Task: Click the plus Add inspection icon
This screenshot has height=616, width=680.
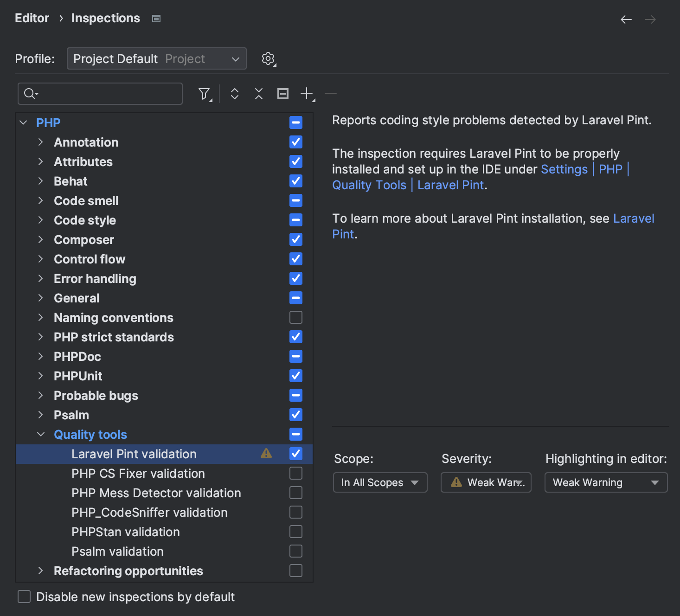Action: (x=307, y=94)
